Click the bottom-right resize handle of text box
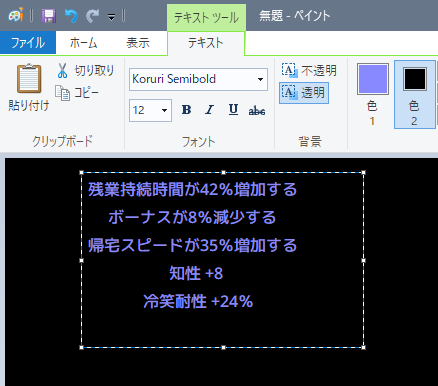The width and height of the screenshot is (438, 386). [363, 347]
